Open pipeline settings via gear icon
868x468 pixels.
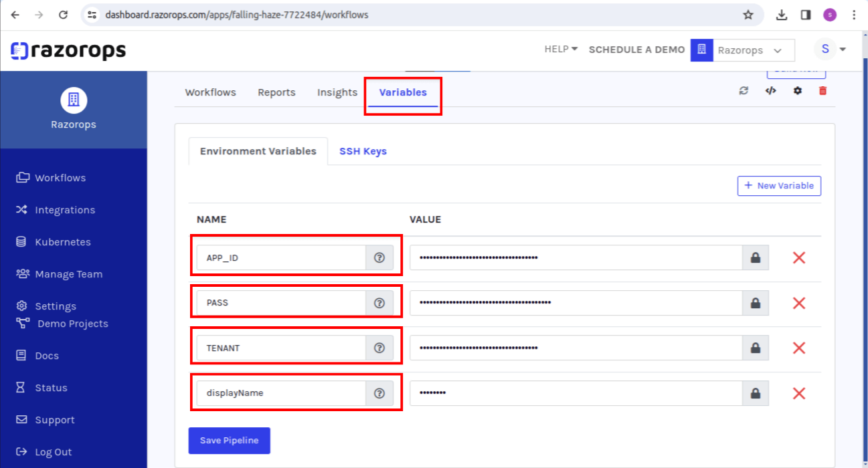tap(797, 91)
